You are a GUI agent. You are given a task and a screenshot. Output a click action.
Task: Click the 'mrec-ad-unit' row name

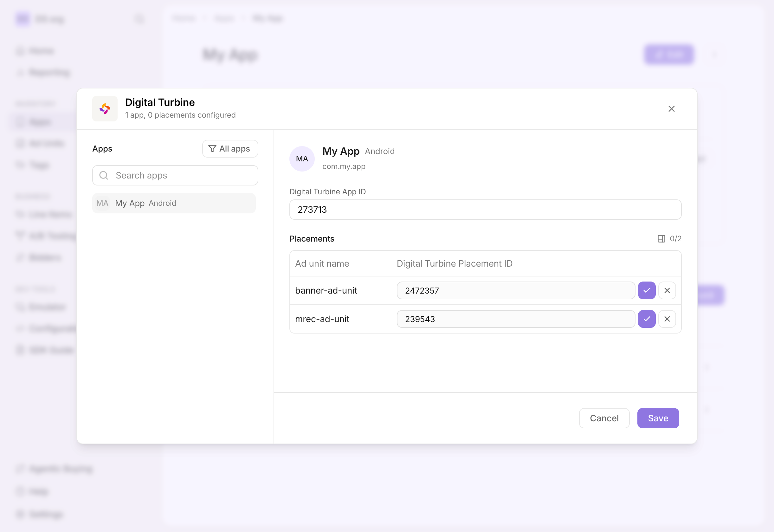coord(322,319)
